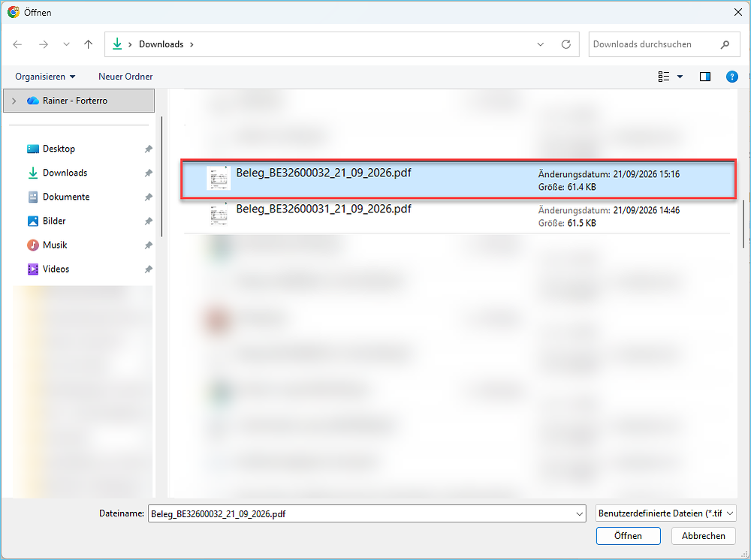Click the file list vertical scrollbar
Screen dimensions: 751x560
(743, 224)
